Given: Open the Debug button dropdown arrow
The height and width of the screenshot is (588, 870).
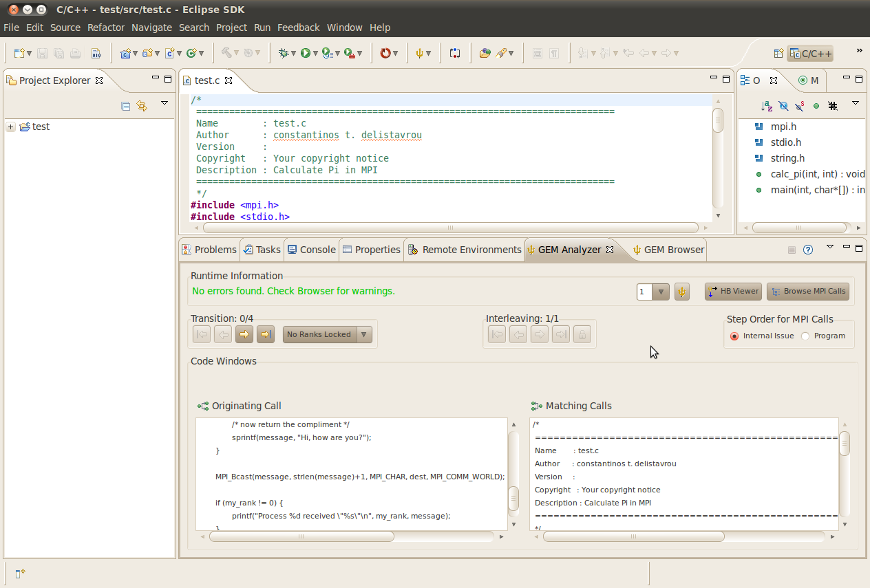Looking at the screenshot, I should [x=293, y=53].
